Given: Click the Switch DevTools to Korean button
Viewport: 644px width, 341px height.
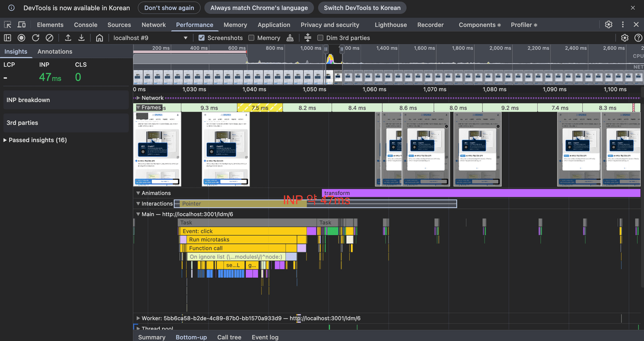Looking at the screenshot, I should tap(362, 8).
